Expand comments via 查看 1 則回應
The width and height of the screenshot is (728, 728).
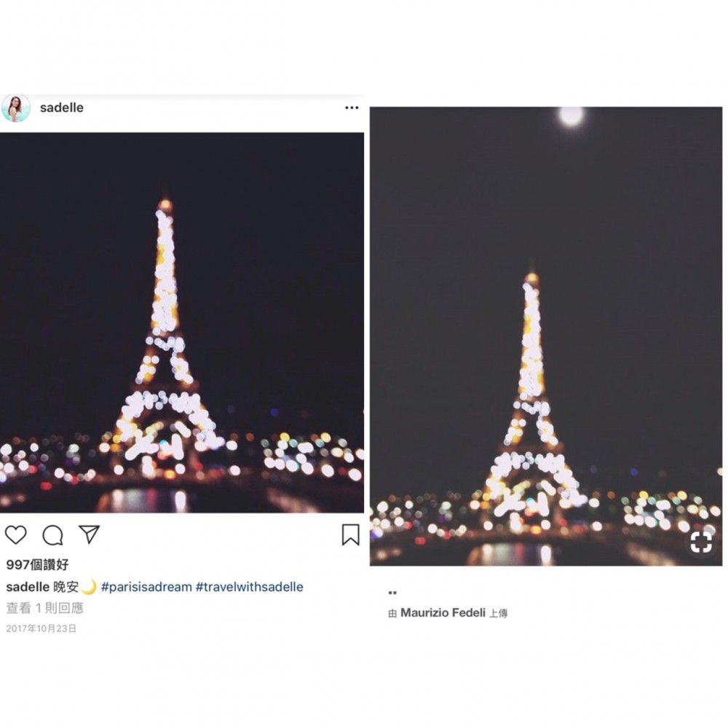(x=45, y=607)
